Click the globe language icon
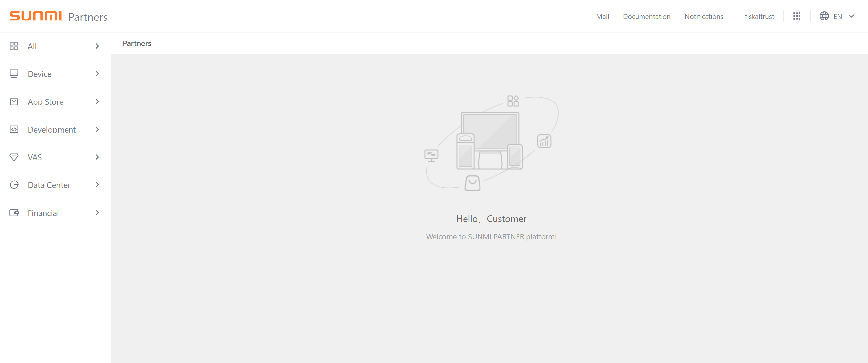This screenshot has height=363, width=868. coord(824,16)
